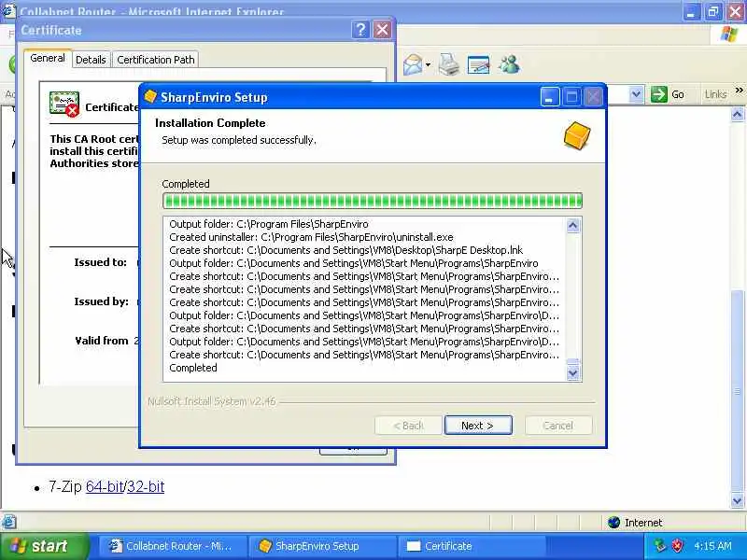The image size is (747, 560).
Task: Switch to Collabnet Router taskbar button
Action: [172, 546]
